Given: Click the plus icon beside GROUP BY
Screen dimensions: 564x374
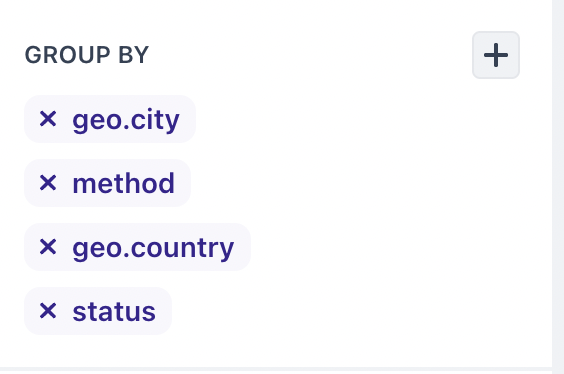Looking at the screenshot, I should [x=496, y=55].
